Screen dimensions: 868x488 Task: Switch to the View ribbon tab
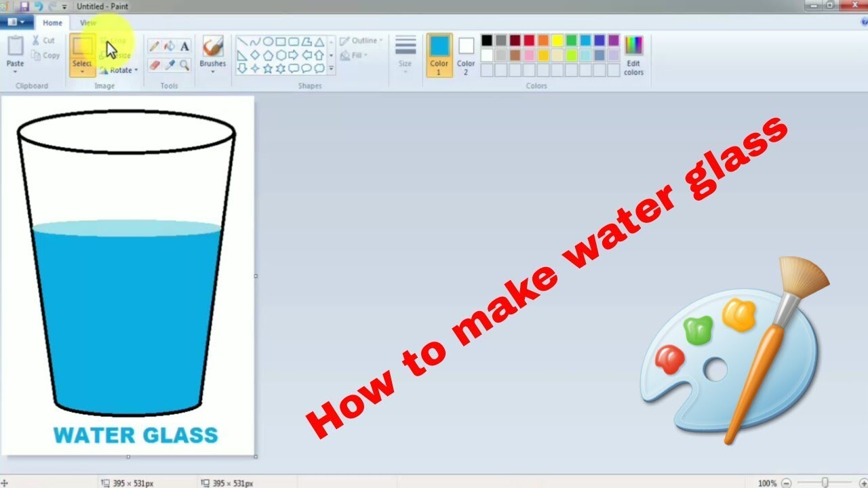(88, 22)
